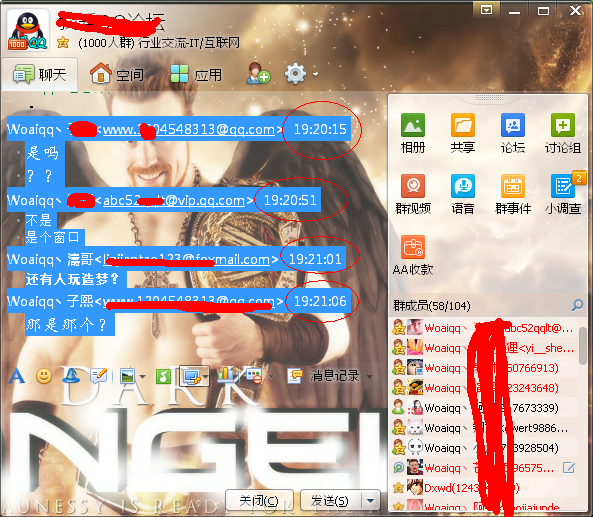
Task: Click the group category text 行业交流-IT/互联网
Action: (x=188, y=43)
